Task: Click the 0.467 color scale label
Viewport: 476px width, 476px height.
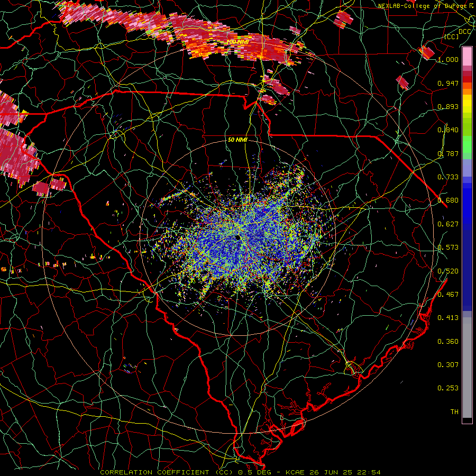Action: pyautogui.click(x=448, y=295)
